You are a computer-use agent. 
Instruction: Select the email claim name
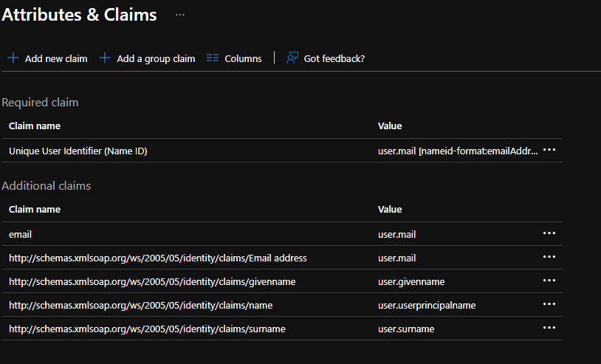[21, 235]
